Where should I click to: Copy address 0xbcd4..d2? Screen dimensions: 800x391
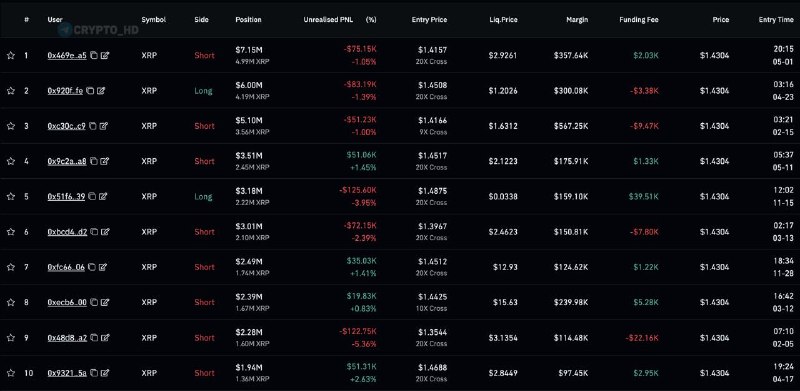[94, 232]
